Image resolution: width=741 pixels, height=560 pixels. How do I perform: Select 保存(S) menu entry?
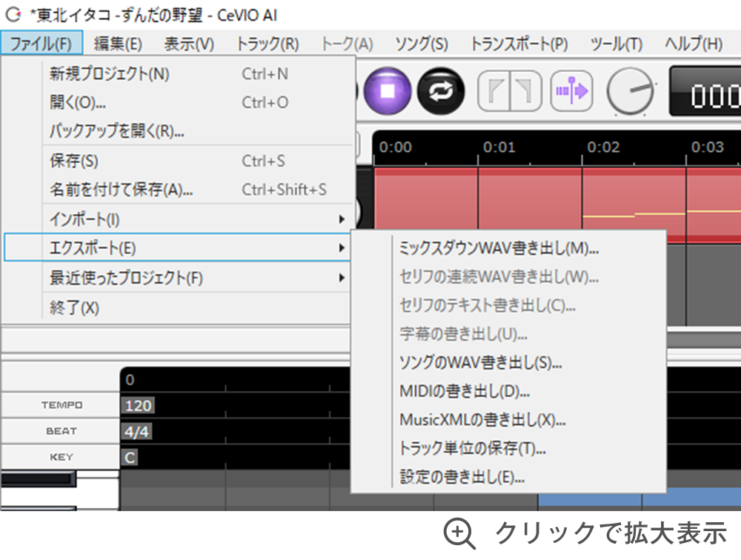[177, 161]
